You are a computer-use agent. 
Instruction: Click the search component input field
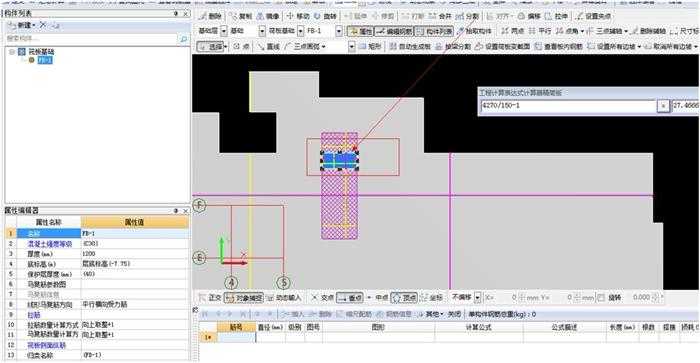pyautogui.click(x=92, y=39)
